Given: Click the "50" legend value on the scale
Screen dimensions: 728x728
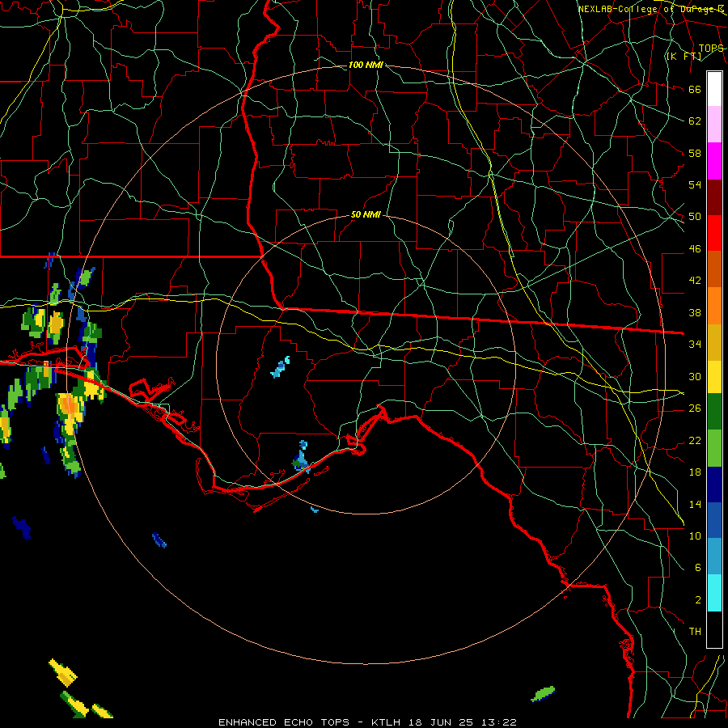Looking at the screenshot, I should (x=695, y=217).
